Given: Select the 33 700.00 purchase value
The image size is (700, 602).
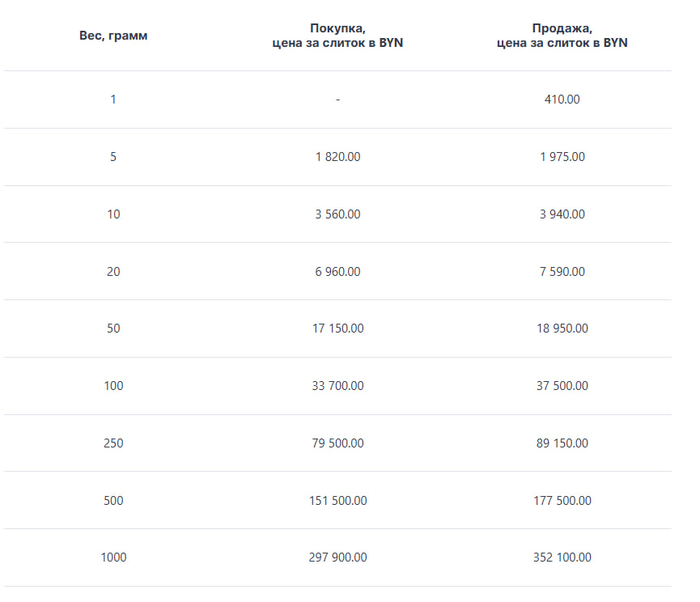Looking at the screenshot, I should (337, 386).
